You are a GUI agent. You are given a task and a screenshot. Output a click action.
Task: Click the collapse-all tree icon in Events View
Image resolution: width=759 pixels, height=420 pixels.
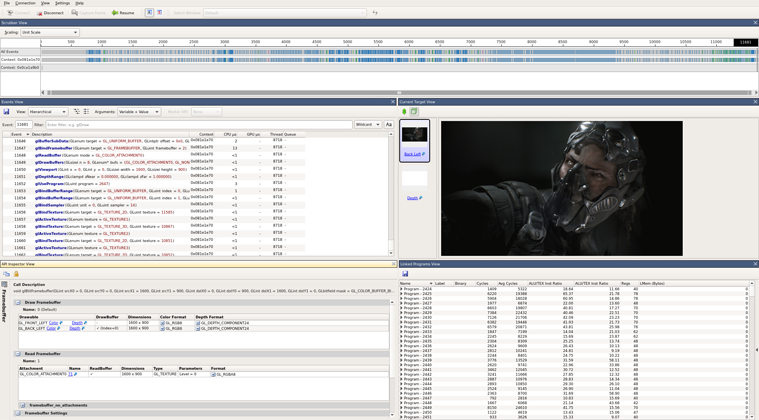pyautogui.click(x=86, y=112)
